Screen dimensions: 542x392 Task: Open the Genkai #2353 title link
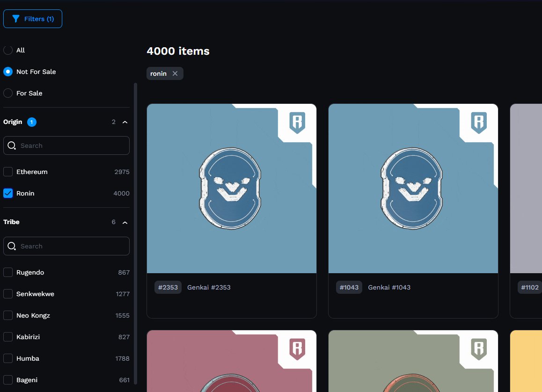209,287
